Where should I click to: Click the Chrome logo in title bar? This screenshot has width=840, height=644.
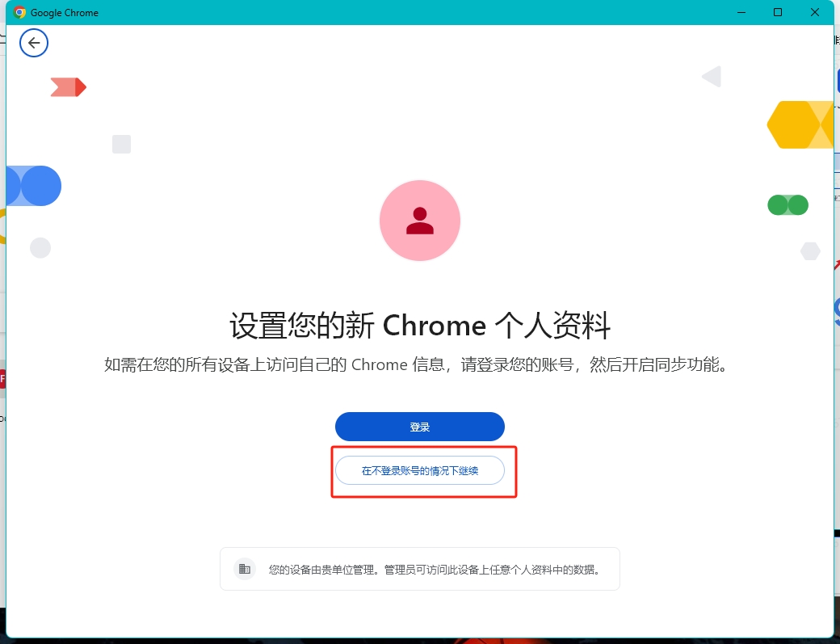[x=20, y=12]
